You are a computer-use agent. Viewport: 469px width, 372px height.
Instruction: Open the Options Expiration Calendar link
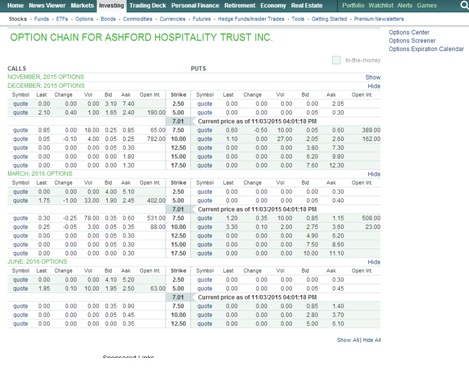pos(426,49)
